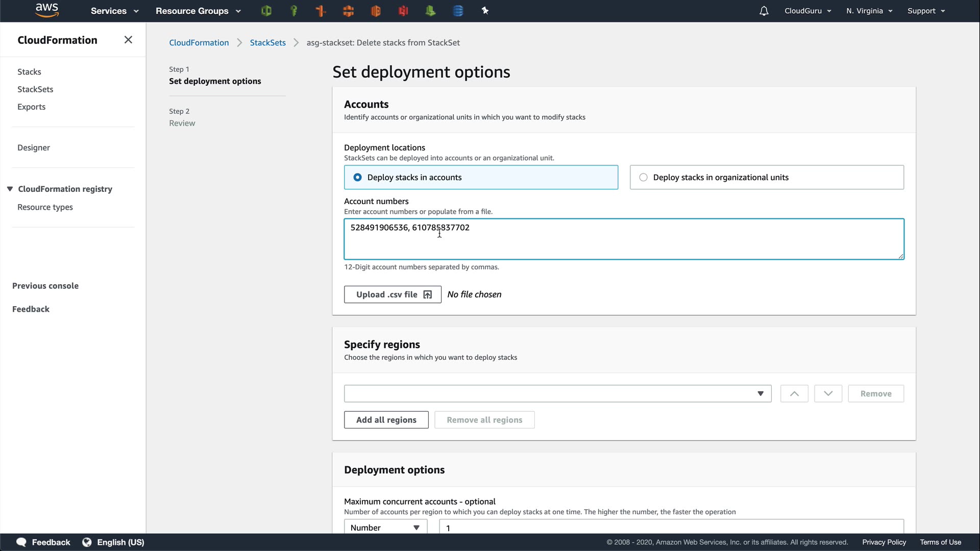Click the blue database shortcut icon
Viewport: 980px width, 551px height.
pyautogui.click(x=458, y=11)
